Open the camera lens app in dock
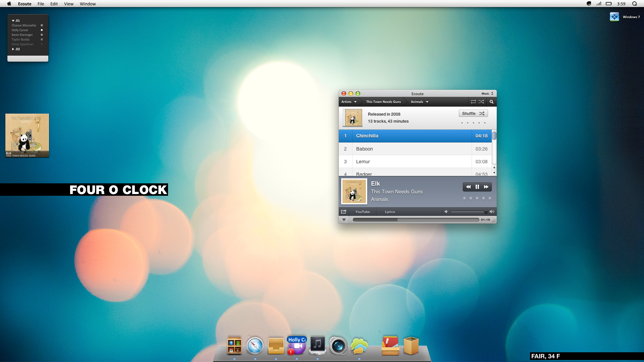Screen dimensions: 644x362 (x=338, y=346)
